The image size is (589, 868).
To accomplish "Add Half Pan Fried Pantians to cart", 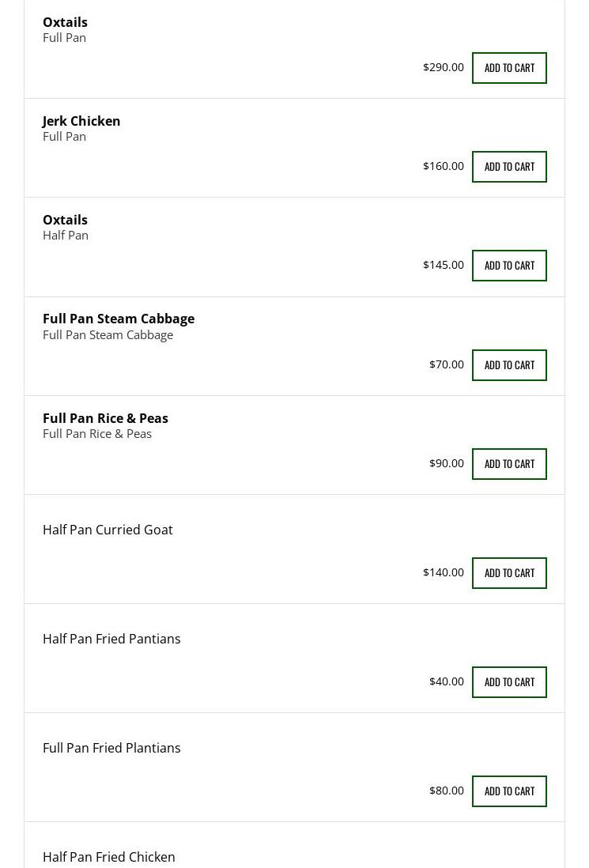I will (x=509, y=682).
